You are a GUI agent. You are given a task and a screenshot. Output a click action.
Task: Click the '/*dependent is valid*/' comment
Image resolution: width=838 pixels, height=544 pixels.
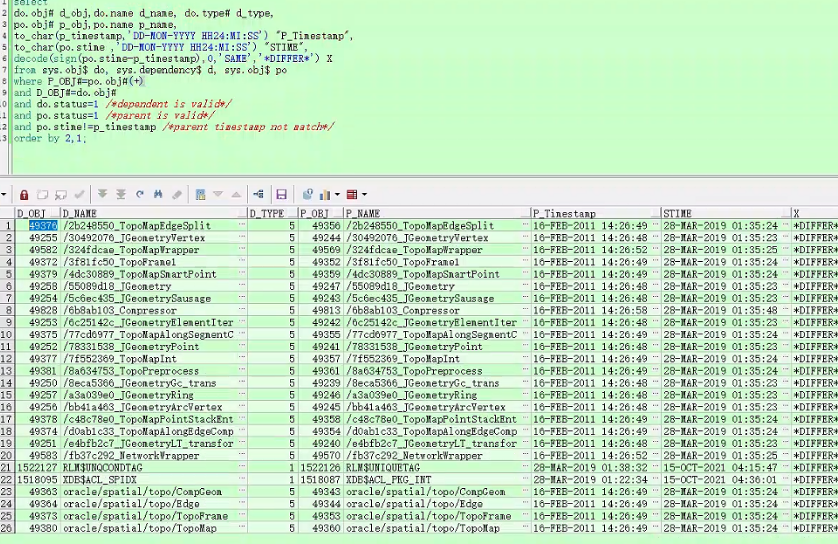168,104
